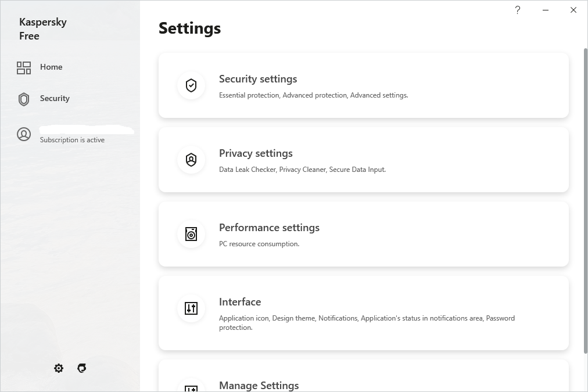Viewport: 588px width, 392px height.
Task: Open the Privacy settings heading
Action: coord(256,153)
